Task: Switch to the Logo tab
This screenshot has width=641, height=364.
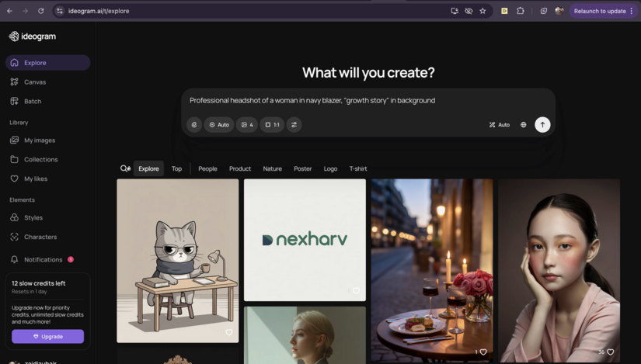Action: [x=330, y=168]
